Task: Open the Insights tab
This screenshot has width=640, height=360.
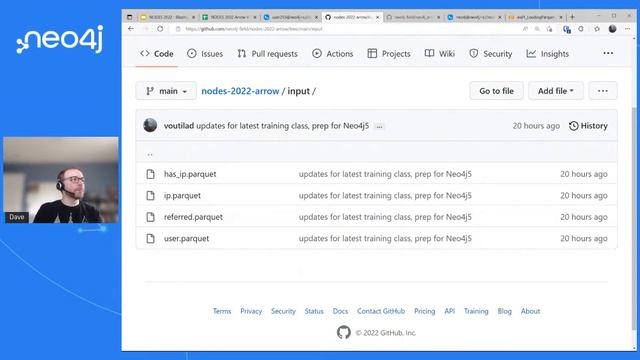Action: (547, 54)
